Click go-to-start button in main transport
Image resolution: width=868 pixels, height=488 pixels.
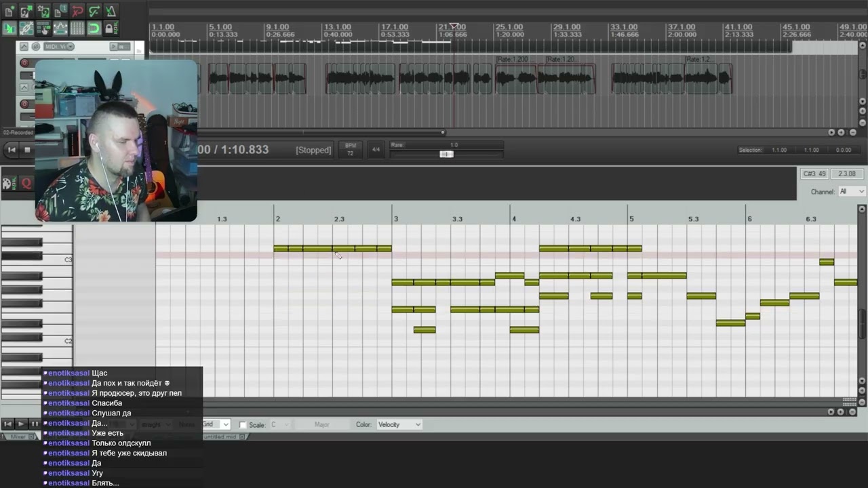[x=12, y=150]
